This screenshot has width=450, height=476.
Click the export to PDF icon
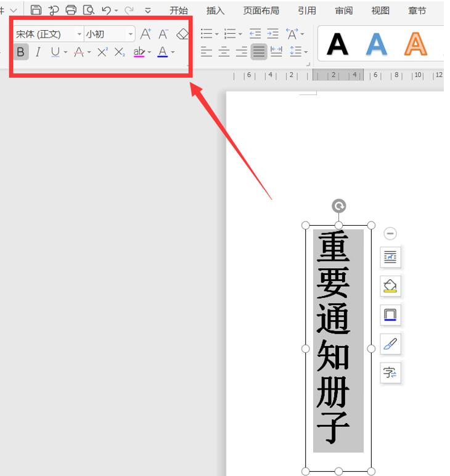(x=54, y=10)
